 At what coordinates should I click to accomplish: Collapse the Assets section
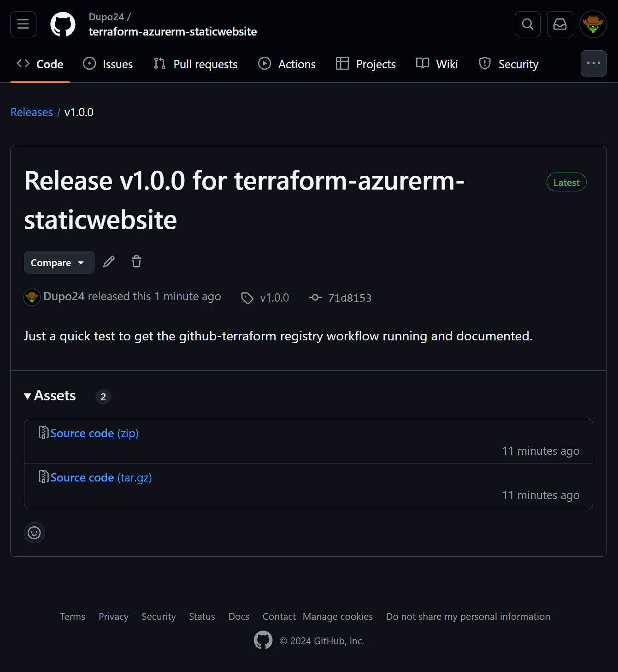pos(50,396)
